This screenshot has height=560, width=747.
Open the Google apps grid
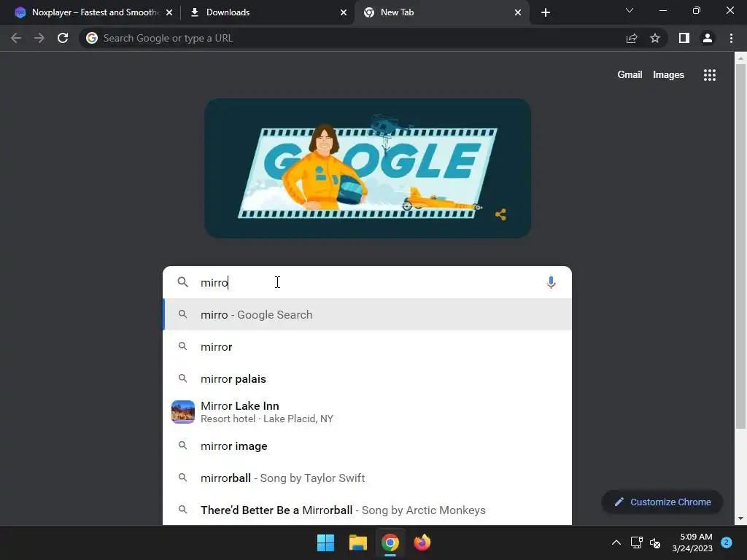pyautogui.click(x=710, y=75)
